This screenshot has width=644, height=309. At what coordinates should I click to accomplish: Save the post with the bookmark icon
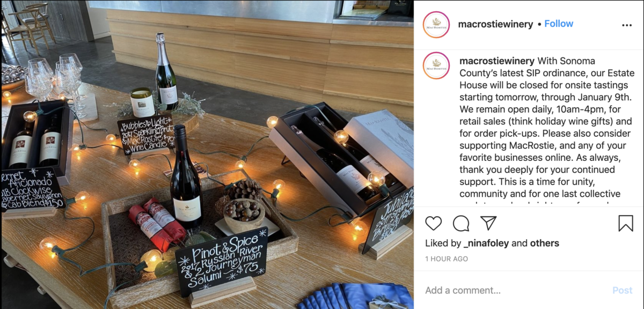pyautogui.click(x=626, y=223)
